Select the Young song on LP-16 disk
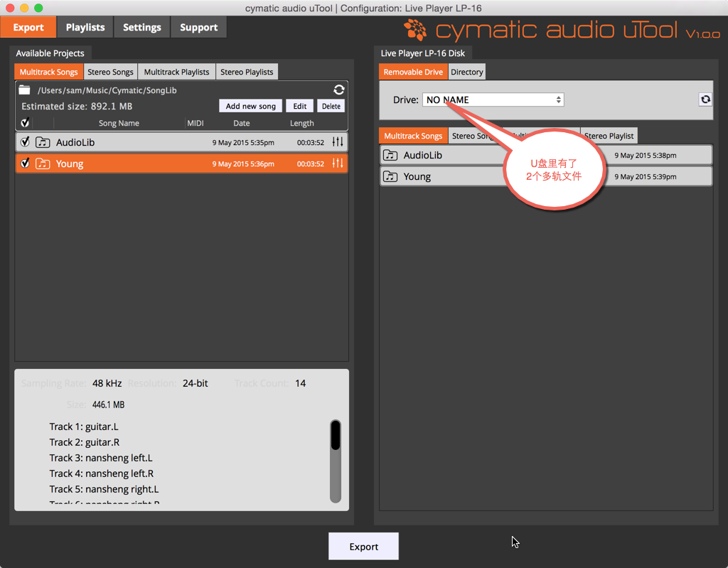728x568 pixels. 546,176
